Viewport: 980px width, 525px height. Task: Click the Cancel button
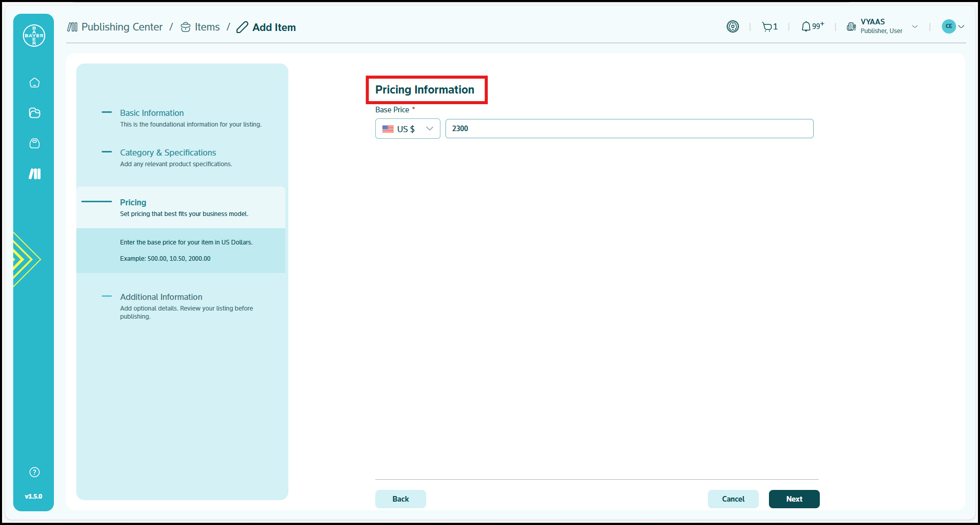[733, 499]
